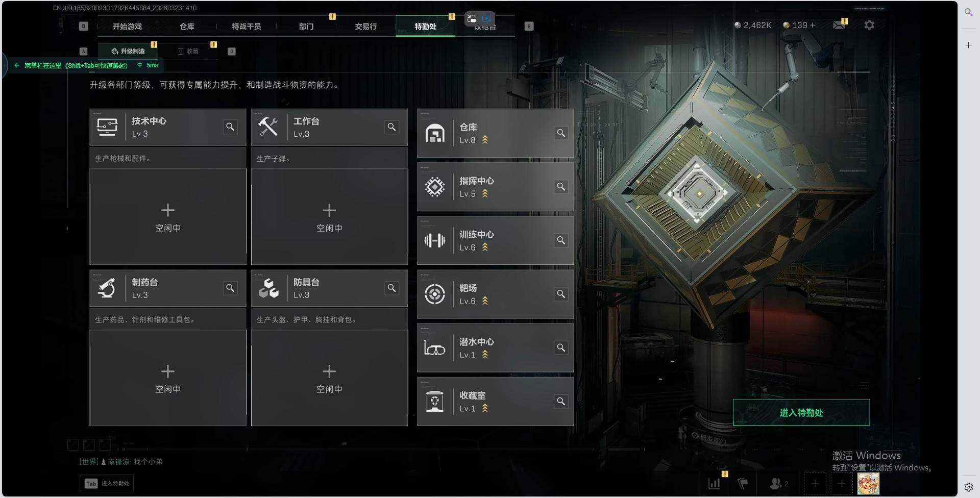This screenshot has height=498, width=980.
Task: Click magnifier icon on 技术中心 card
Action: click(x=230, y=127)
